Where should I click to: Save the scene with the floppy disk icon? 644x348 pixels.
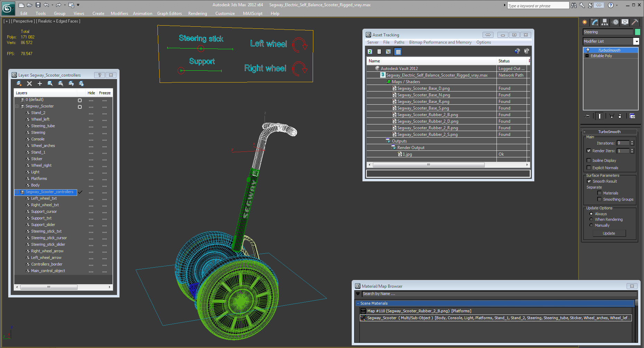(x=38, y=5)
